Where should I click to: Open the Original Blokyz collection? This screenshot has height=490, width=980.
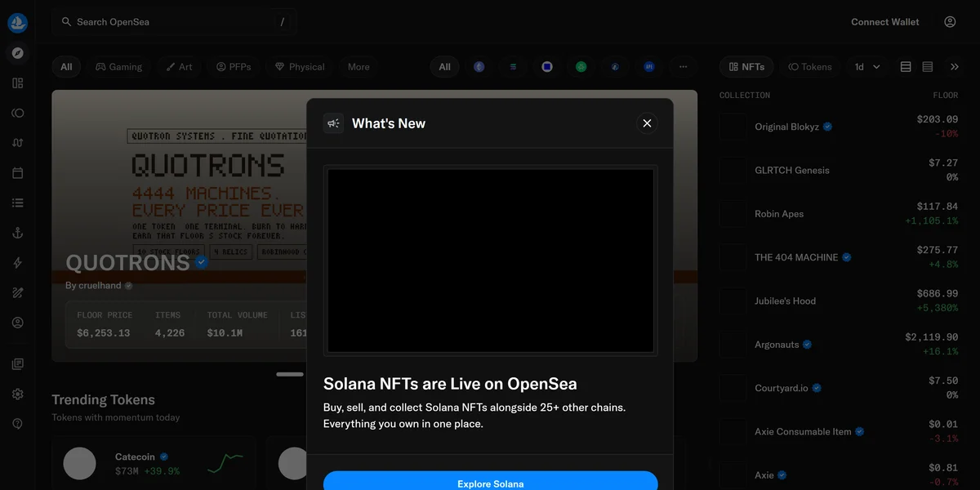pos(839,127)
